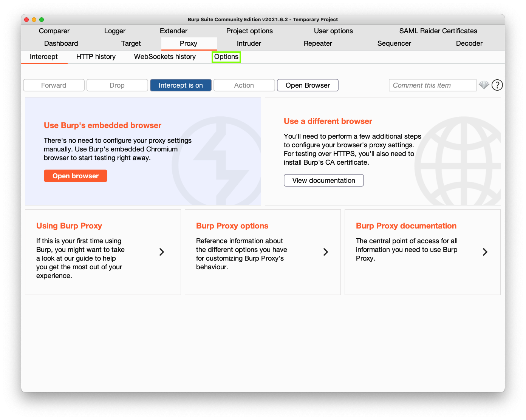
Task: Go to the Dashboard tab
Action: coord(61,43)
